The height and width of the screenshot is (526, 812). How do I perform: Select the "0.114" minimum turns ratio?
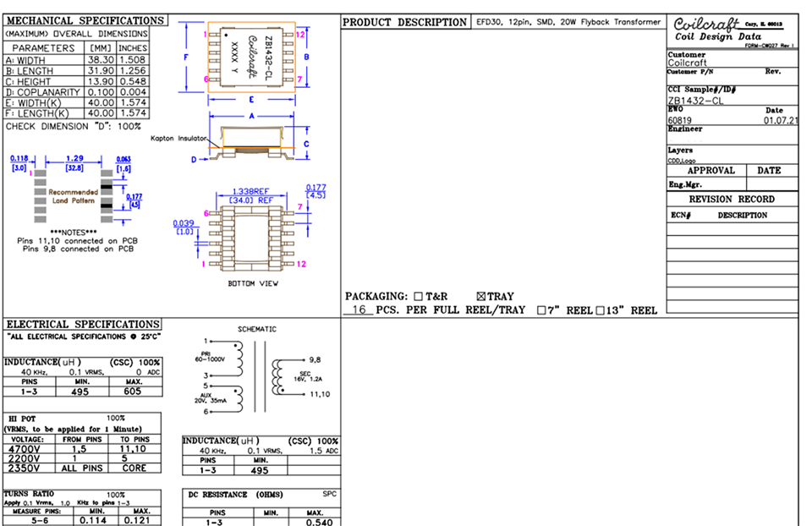coord(93,520)
